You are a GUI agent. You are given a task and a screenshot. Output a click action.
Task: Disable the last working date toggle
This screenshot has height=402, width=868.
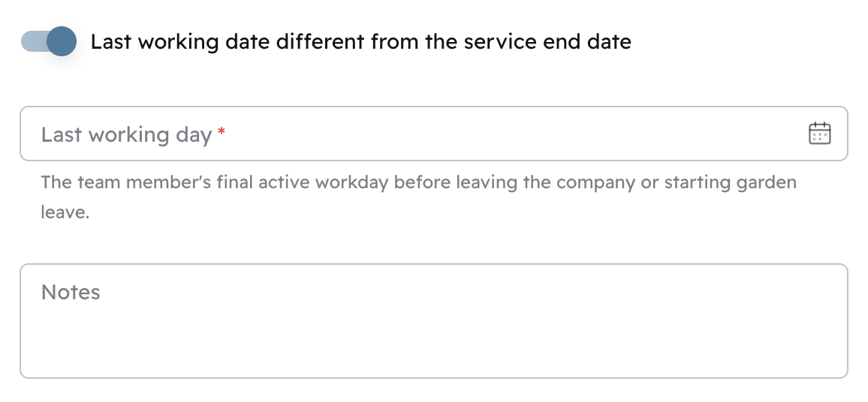49,42
